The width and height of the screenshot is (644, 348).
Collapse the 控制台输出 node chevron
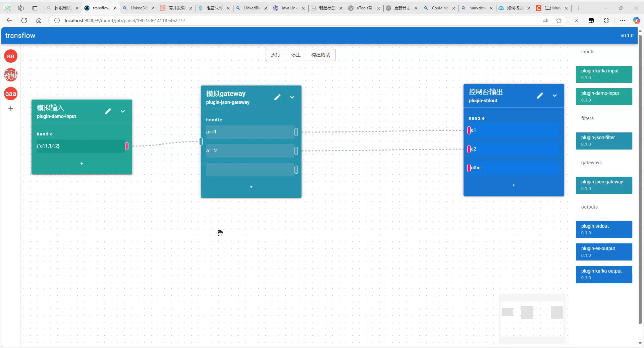click(555, 96)
